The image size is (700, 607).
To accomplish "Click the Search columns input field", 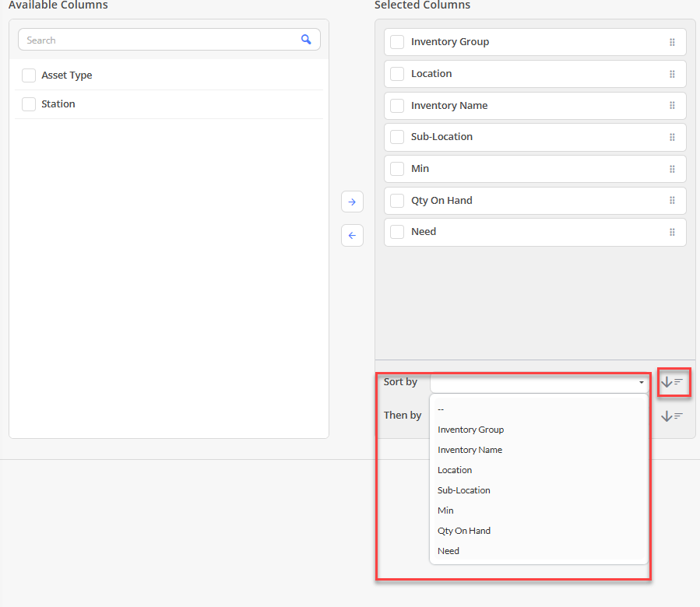I will [169, 40].
